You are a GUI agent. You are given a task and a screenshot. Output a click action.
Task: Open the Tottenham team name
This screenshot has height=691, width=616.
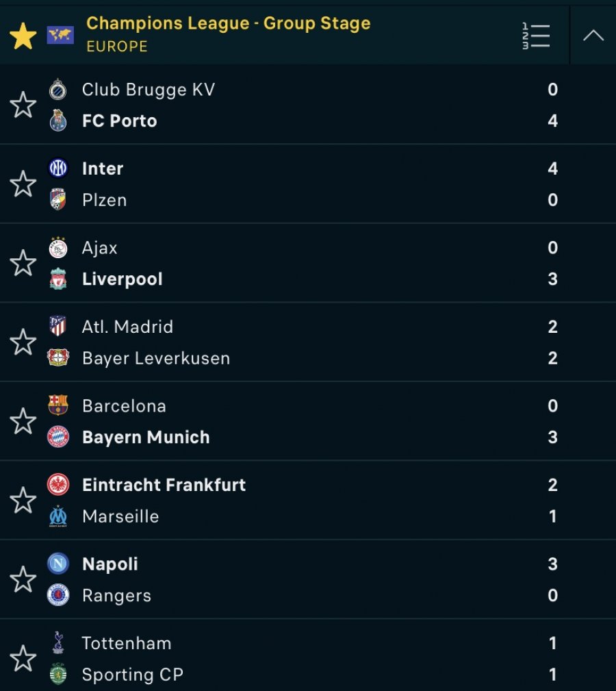point(127,643)
